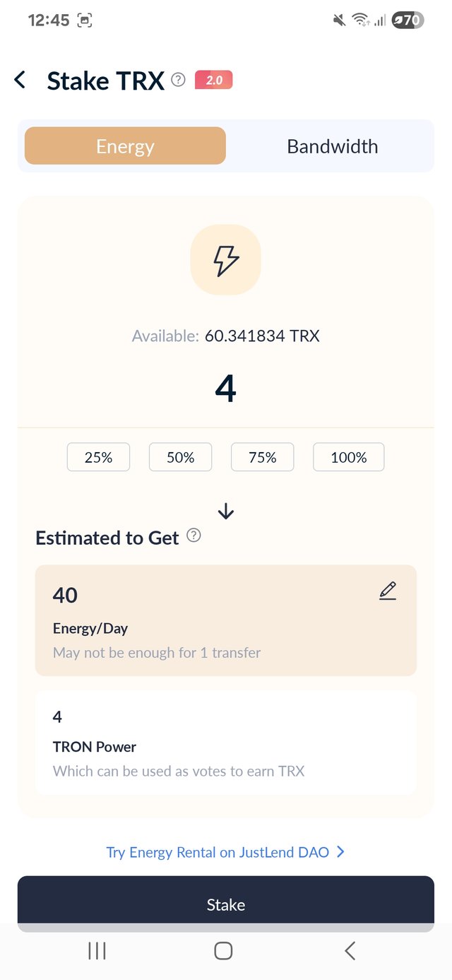This screenshot has height=980, width=452.
Task: Tap the red 2.0 version badge
Action: pyautogui.click(x=213, y=81)
